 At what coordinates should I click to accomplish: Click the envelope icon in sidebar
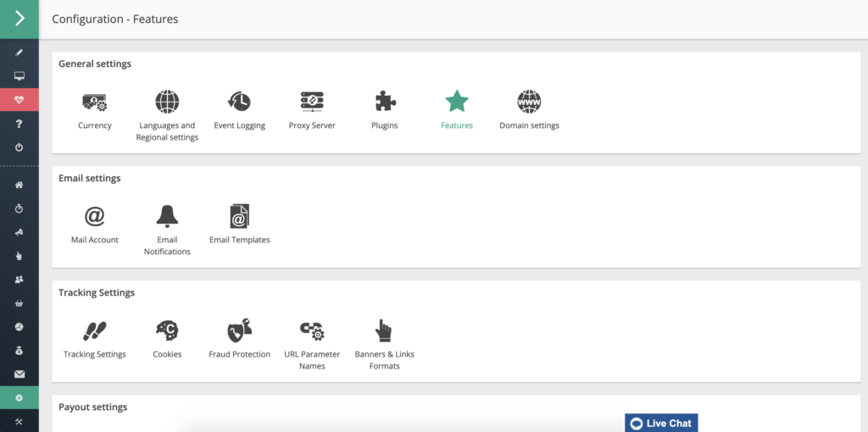point(19,374)
